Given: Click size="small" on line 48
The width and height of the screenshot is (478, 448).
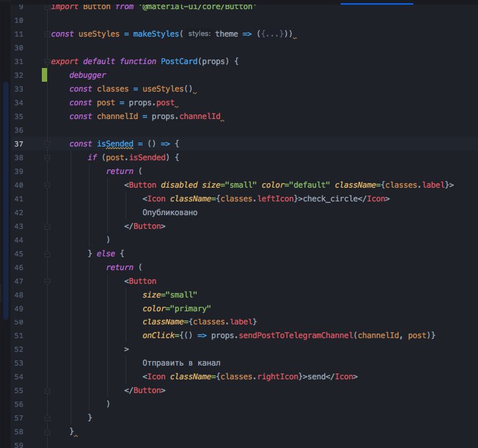Looking at the screenshot, I should 170,295.
